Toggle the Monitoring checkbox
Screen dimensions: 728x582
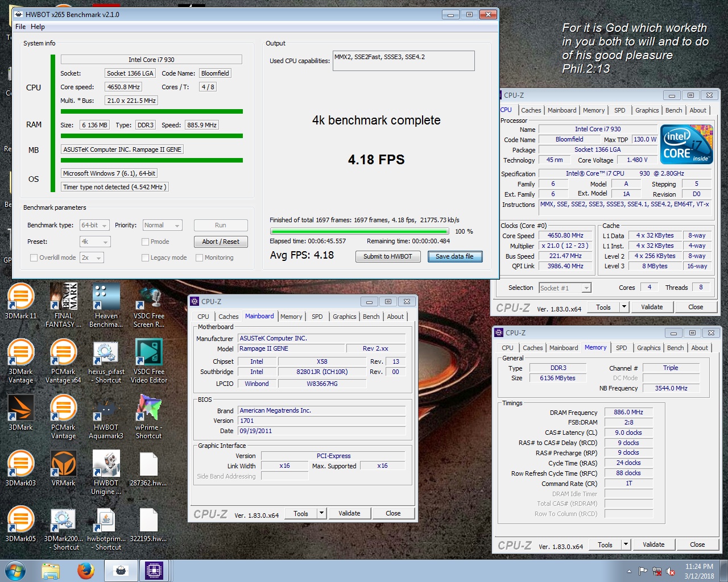(200, 257)
